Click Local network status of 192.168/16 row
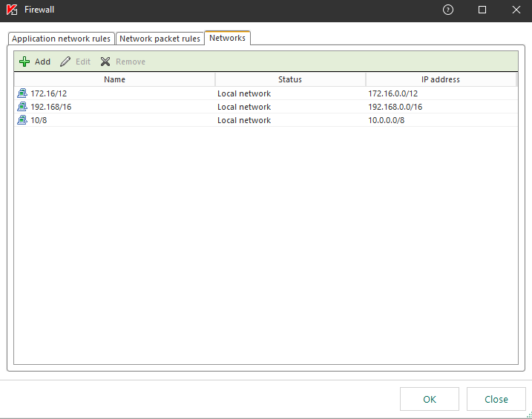532x419 pixels. coord(244,107)
